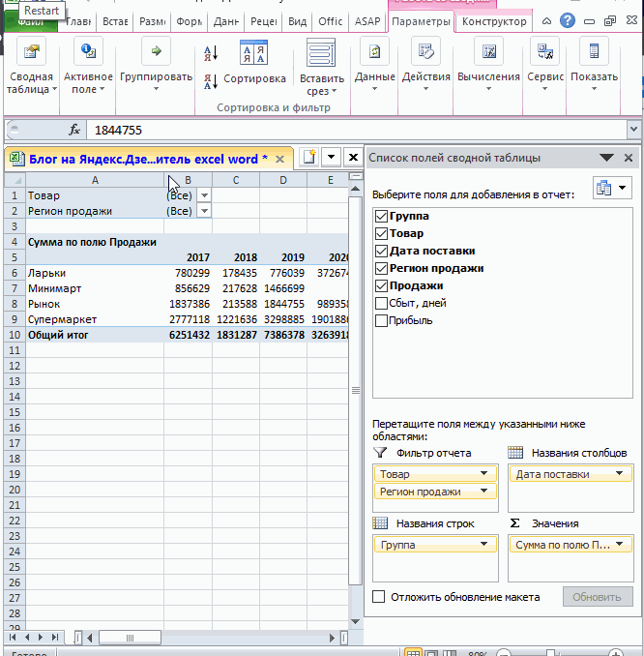644x656 pixels.
Task: Open the Файл menu tab
Action: [30, 22]
